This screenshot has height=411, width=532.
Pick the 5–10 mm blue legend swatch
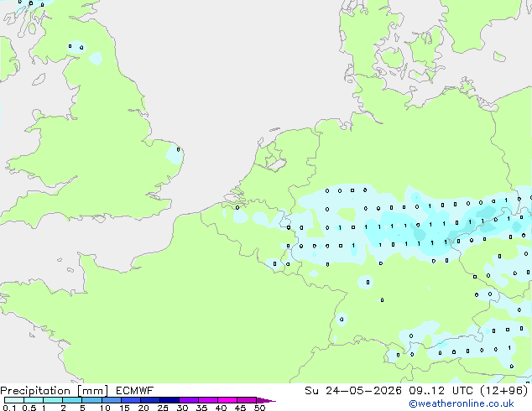[x=91, y=400]
